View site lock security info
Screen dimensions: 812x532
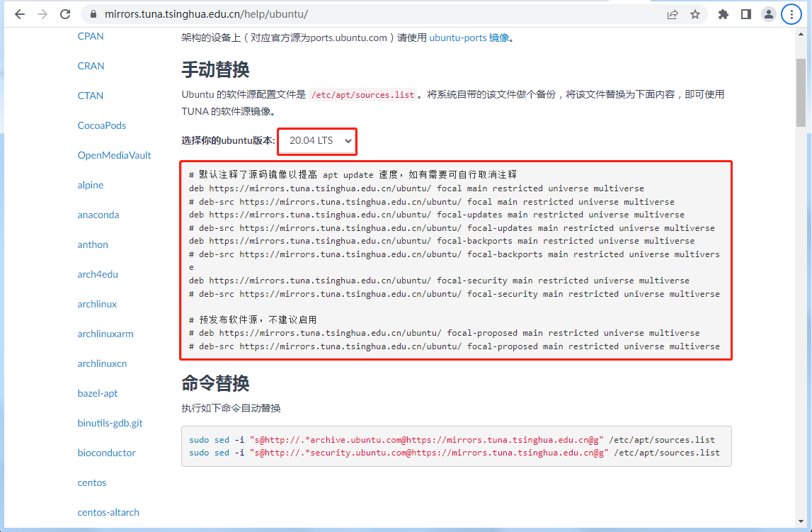(x=93, y=14)
